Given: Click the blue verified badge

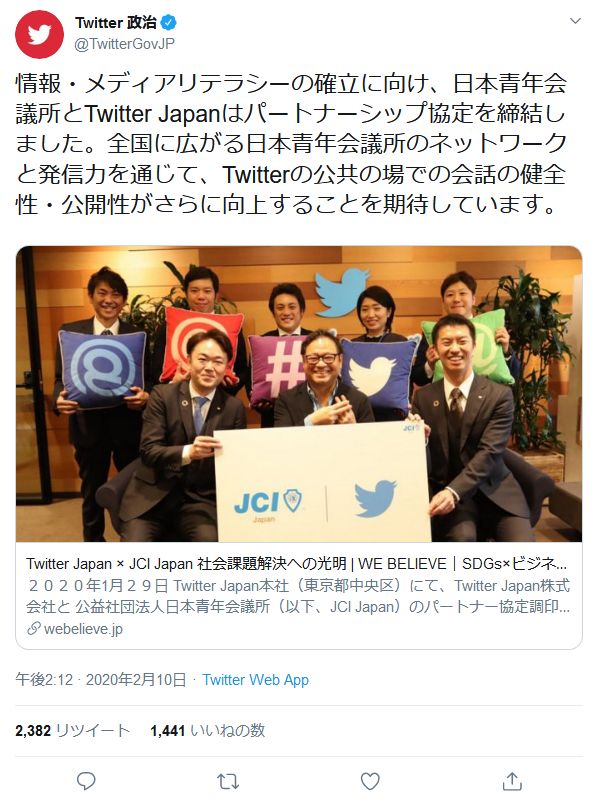Looking at the screenshot, I should pyautogui.click(x=169, y=23).
